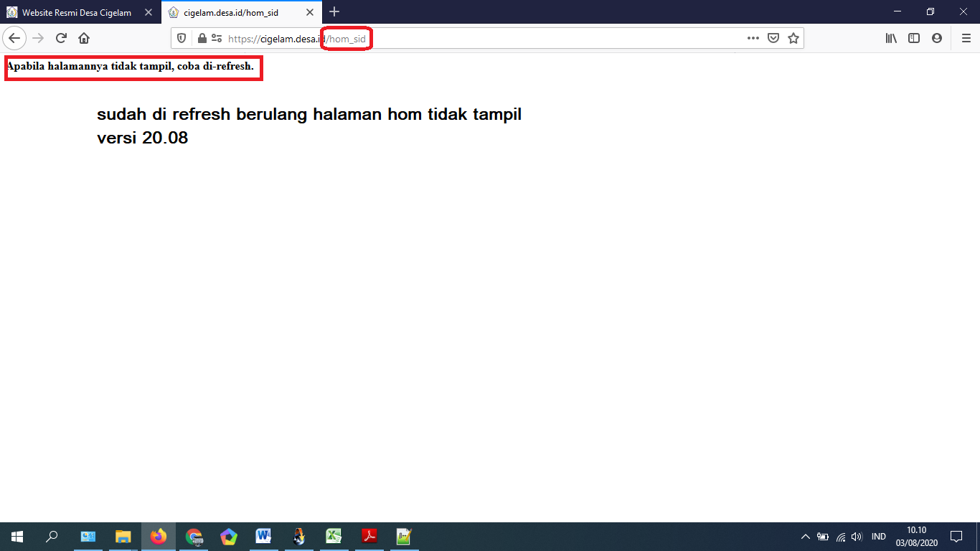Click inside the address bar
The height and width of the screenshot is (551, 980).
(x=502, y=38)
